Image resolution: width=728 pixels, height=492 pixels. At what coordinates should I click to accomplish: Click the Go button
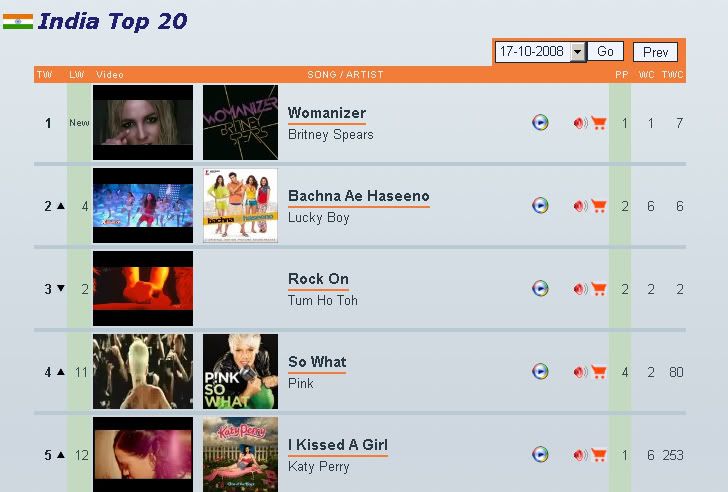(x=605, y=52)
